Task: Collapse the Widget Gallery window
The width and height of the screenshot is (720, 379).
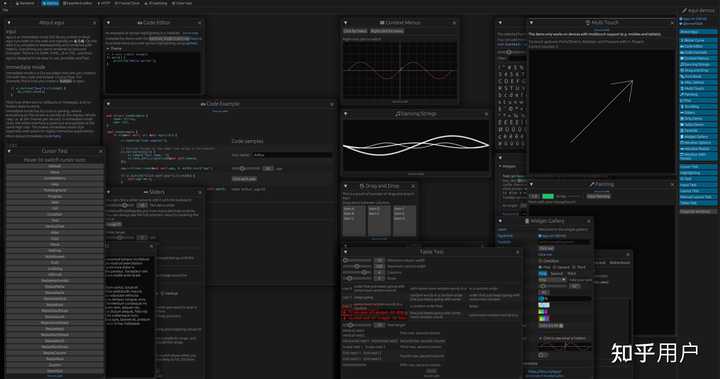Action: 500,221
